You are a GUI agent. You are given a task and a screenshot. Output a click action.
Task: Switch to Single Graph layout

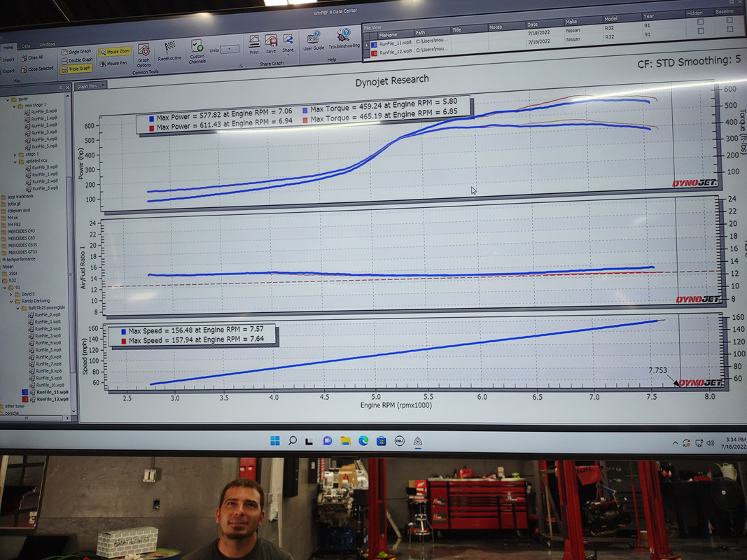point(77,51)
